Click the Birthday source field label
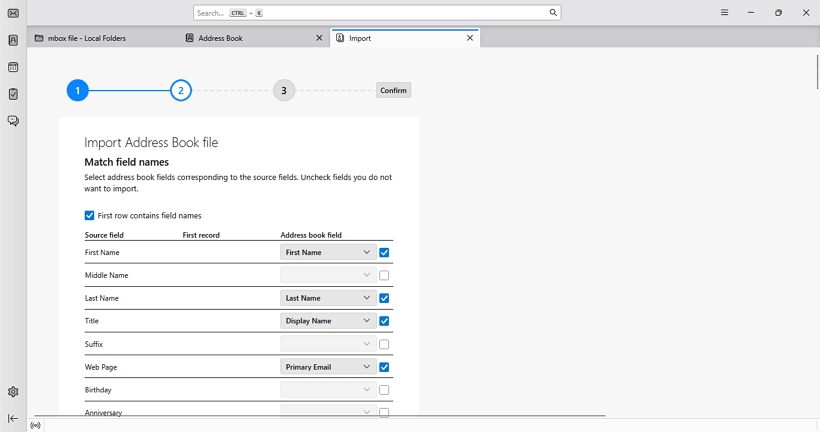 point(98,390)
